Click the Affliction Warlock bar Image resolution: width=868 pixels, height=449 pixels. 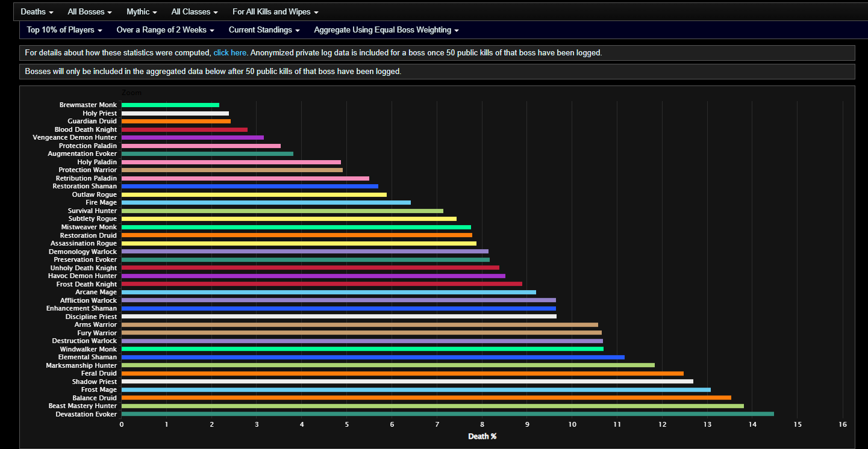(339, 300)
